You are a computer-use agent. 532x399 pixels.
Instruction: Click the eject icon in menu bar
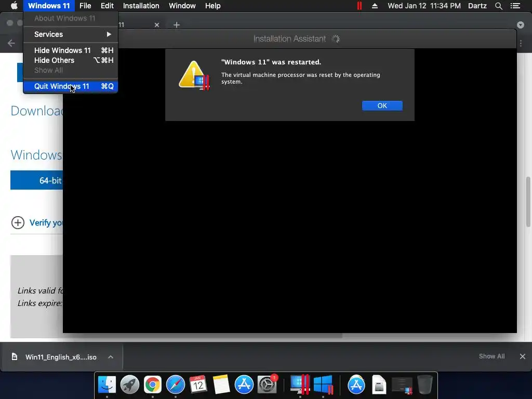tap(375, 6)
